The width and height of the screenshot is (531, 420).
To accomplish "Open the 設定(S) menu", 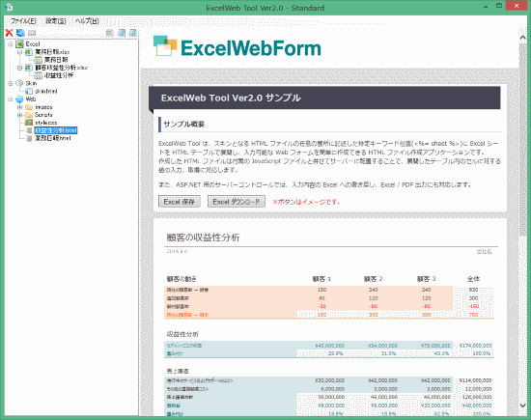I will click(56, 21).
